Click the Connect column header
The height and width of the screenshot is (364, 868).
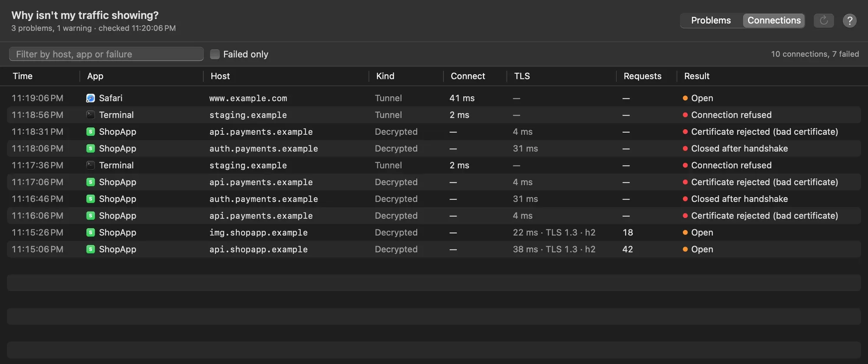pos(468,76)
